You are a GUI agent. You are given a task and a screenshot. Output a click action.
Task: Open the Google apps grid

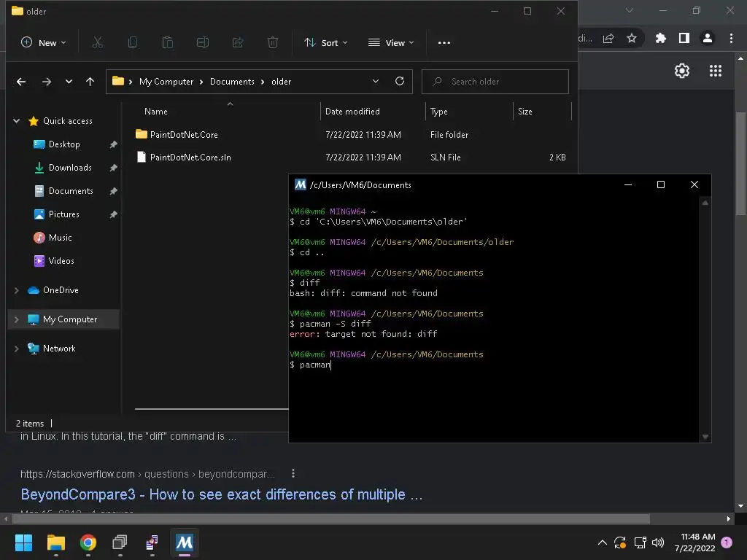click(x=716, y=71)
